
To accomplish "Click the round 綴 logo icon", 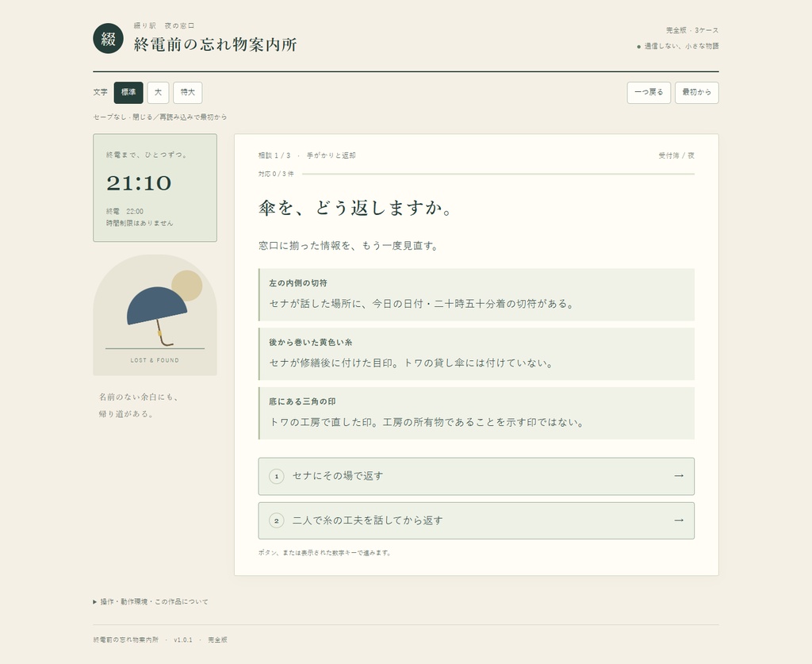I will point(108,38).
